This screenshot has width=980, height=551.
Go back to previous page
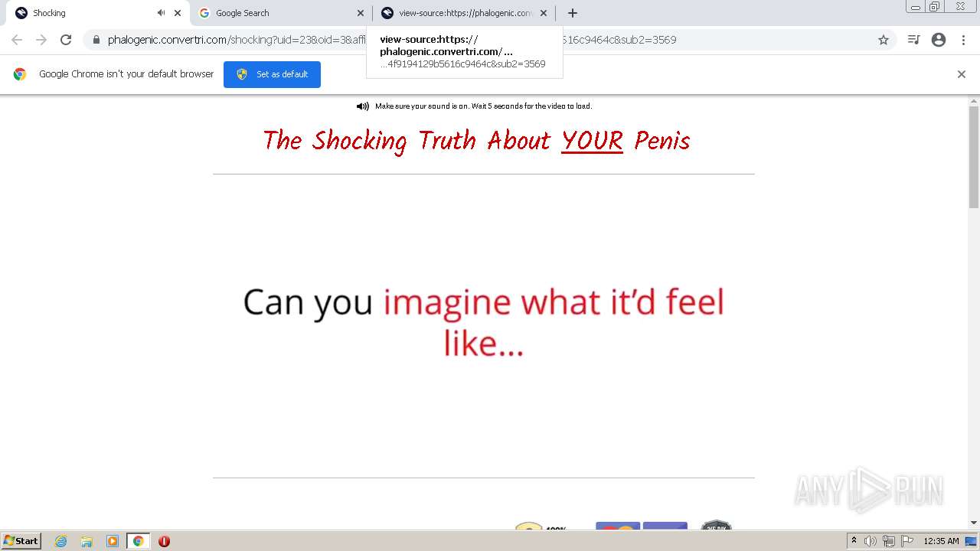[x=17, y=40]
